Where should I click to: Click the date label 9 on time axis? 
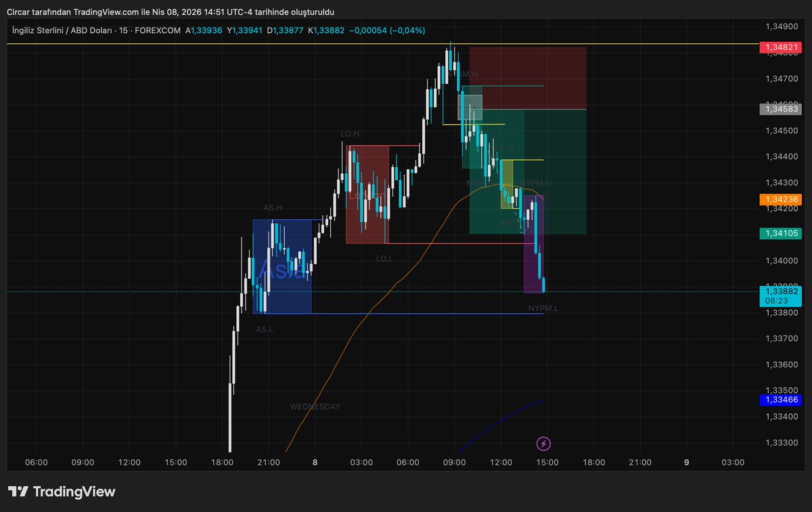[x=687, y=463]
